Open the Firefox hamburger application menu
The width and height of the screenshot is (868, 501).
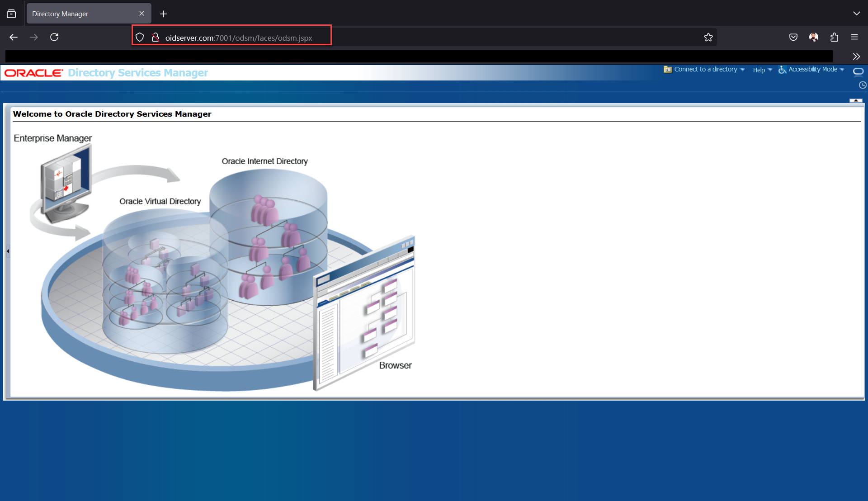[854, 37]
